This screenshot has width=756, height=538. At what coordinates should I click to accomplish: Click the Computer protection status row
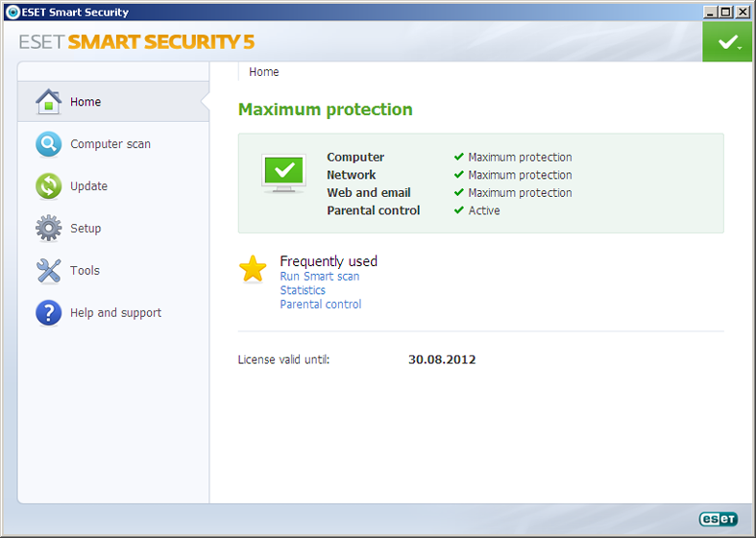click(355, 158)
